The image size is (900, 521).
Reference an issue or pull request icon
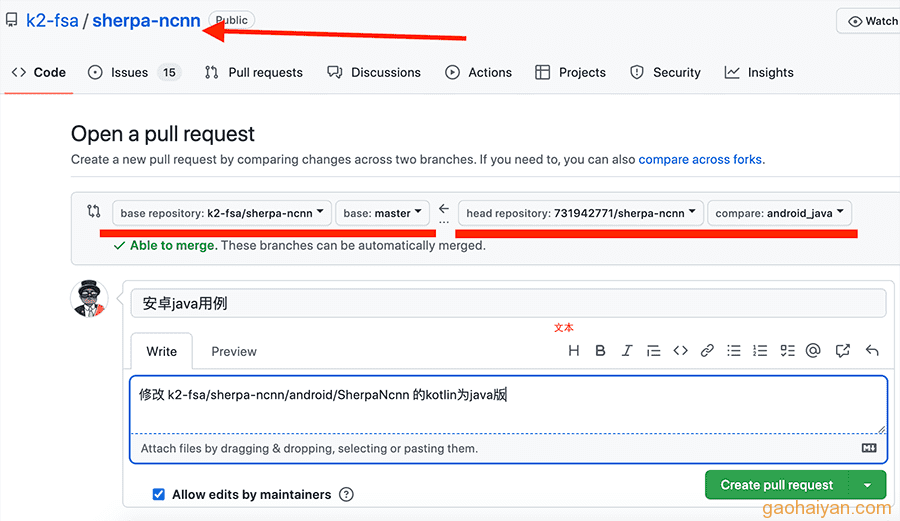[x=843, y=351]
